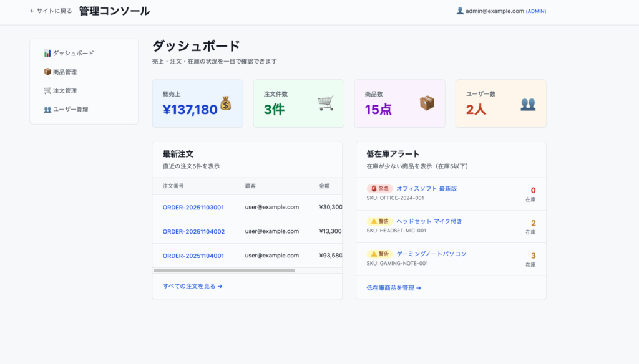Click すべての注文を見る link
The width and height of the screenshot is (639, 364).
coord(192,286)
